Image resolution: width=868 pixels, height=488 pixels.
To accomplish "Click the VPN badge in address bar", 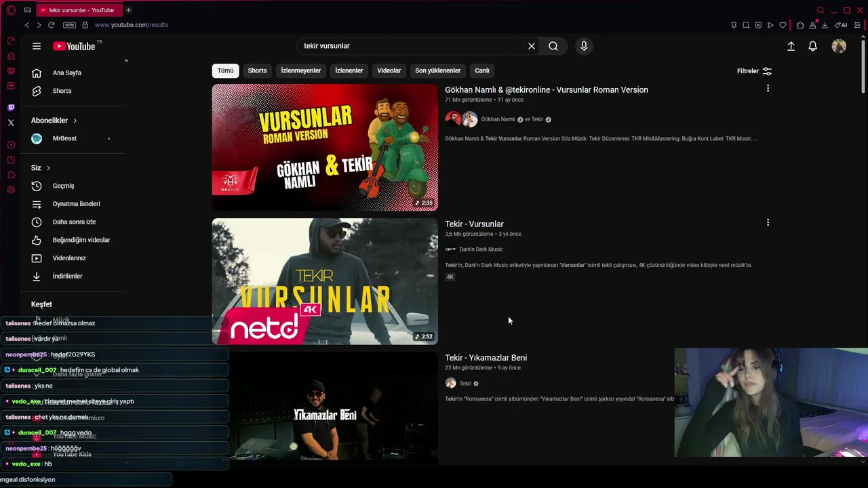I will pos(69,25).
